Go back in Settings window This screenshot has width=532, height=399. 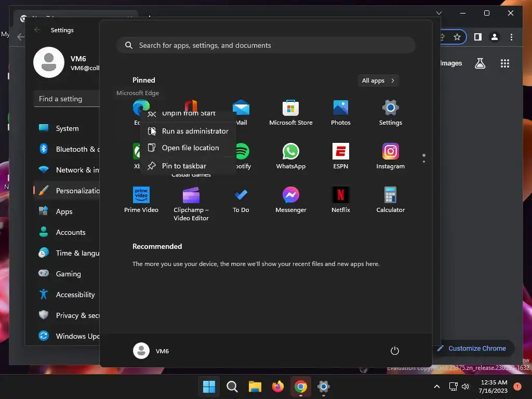click(x=37, y=30)
